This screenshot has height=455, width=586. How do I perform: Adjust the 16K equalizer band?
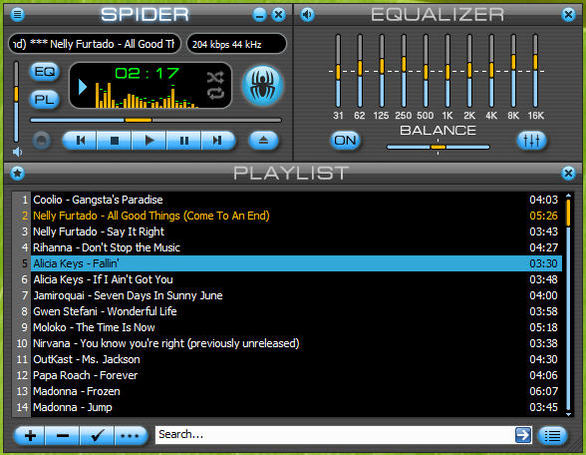pos(535,71)
